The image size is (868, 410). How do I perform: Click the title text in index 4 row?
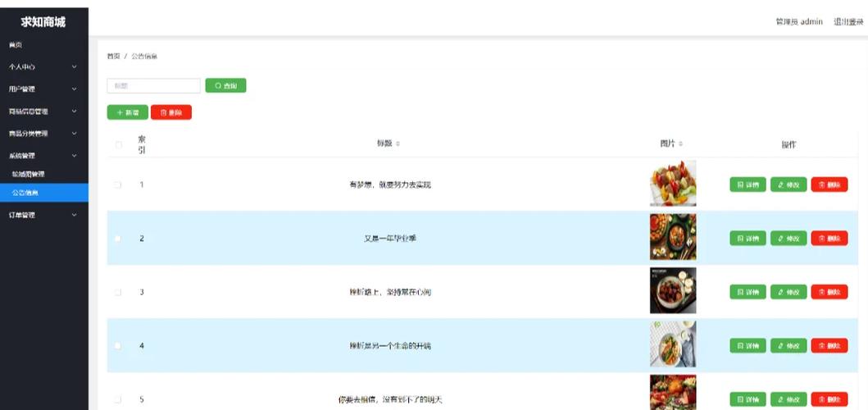point(390,346)
